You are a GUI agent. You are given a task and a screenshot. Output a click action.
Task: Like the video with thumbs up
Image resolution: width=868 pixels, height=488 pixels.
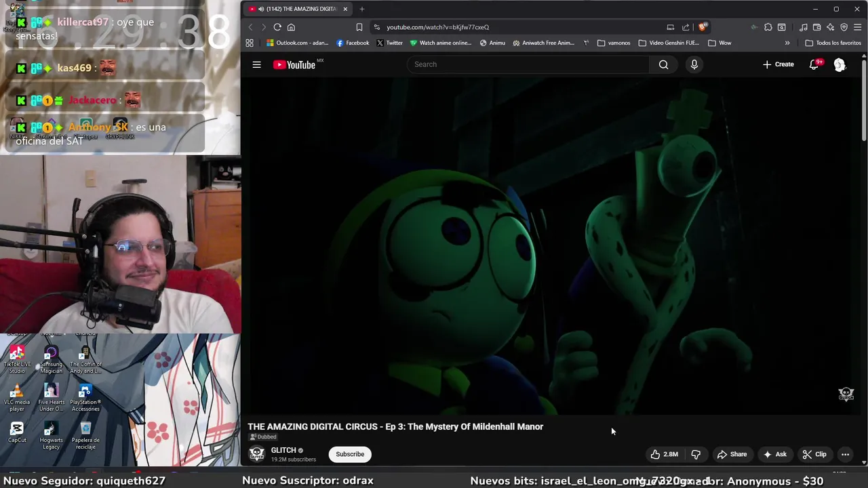tap(665, 454)
